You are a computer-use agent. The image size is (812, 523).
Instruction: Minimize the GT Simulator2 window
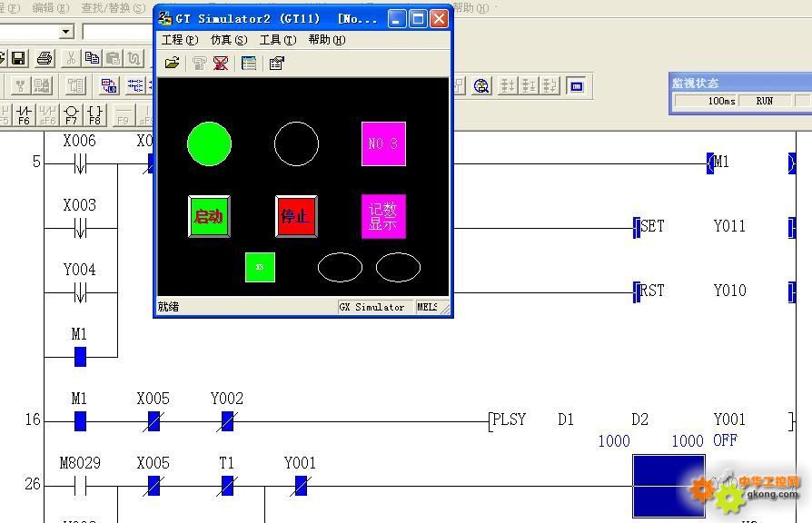pyautogui.click(x=397, y=19)
